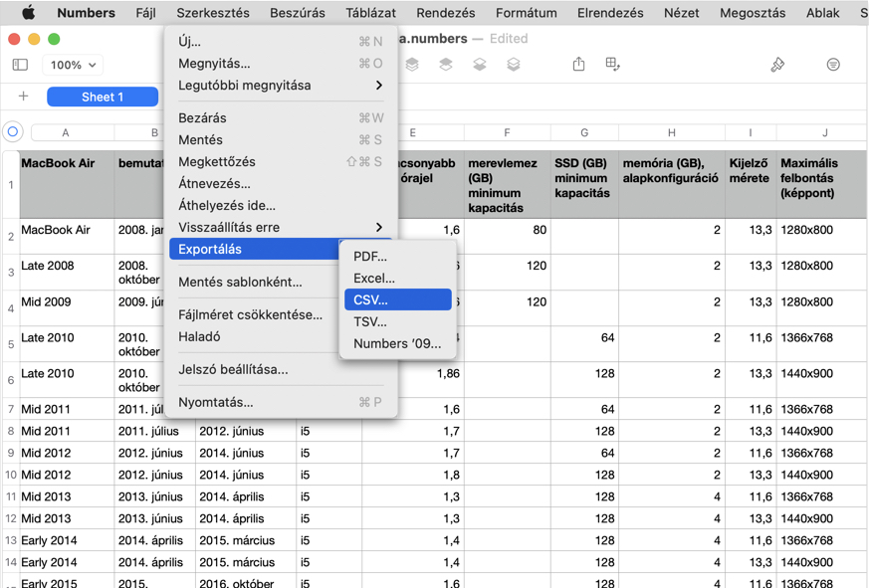Open the Megosztás menu
The width and height of the screenshot is (869, 588).
tap(753, 12)
